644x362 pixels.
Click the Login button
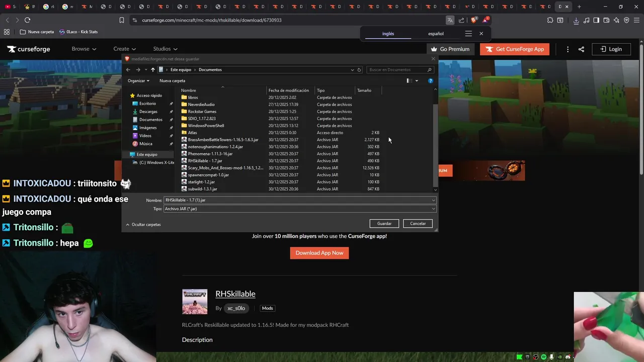(x=610, y=49)
